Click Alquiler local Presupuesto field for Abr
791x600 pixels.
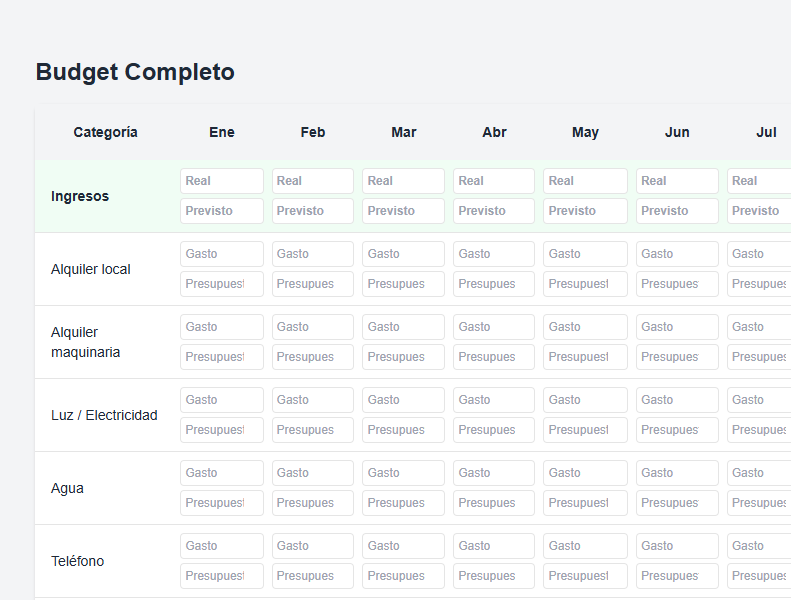[494, 284]
